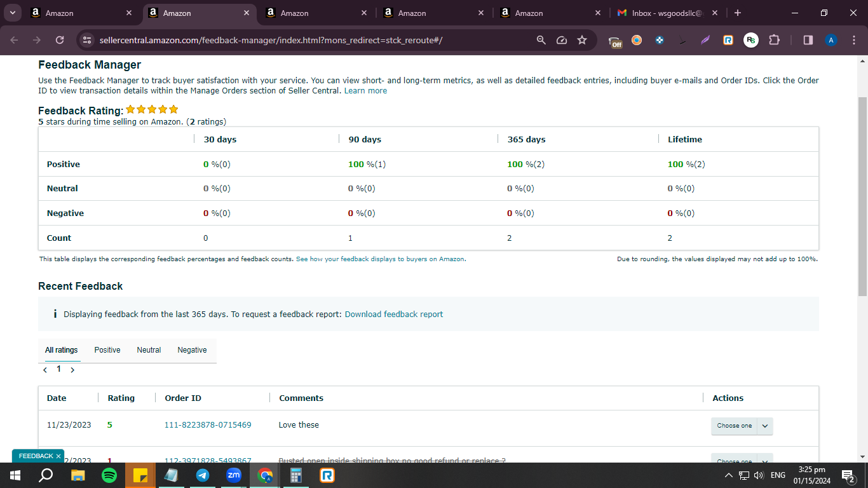Go to previous feedback page arrow

[x=45, y=370]
